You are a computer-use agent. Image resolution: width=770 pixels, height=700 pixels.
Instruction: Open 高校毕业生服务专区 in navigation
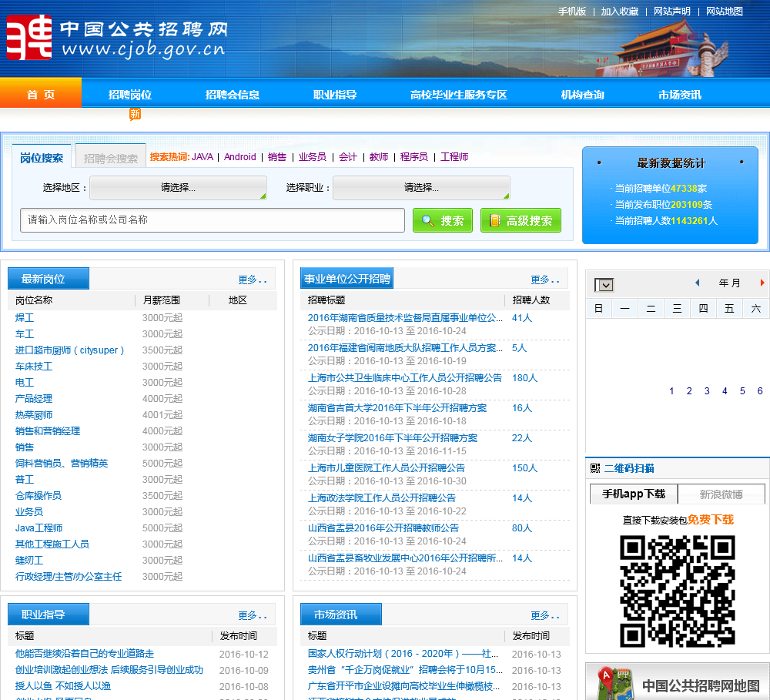click(458, 95)
